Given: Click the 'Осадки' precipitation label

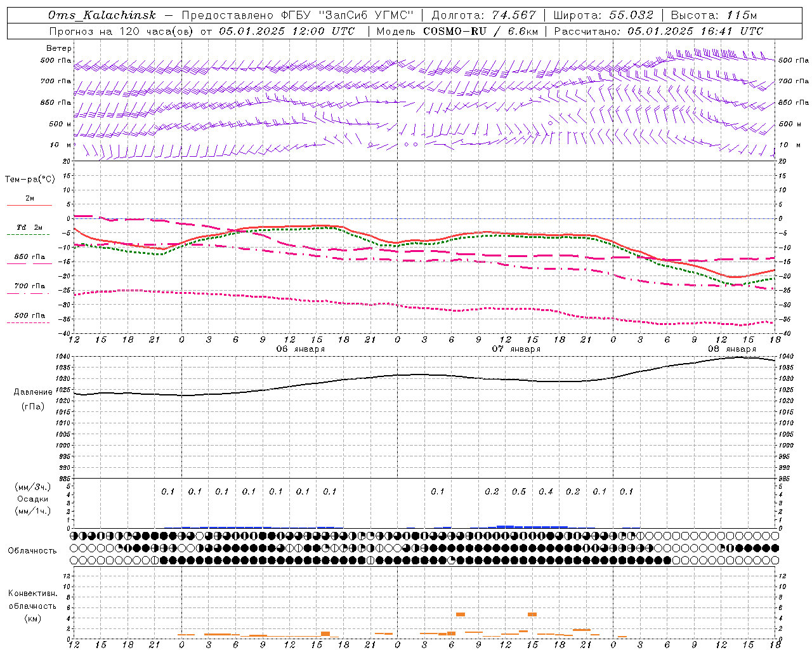Looking at the screenshot, I should coord(33,499).
